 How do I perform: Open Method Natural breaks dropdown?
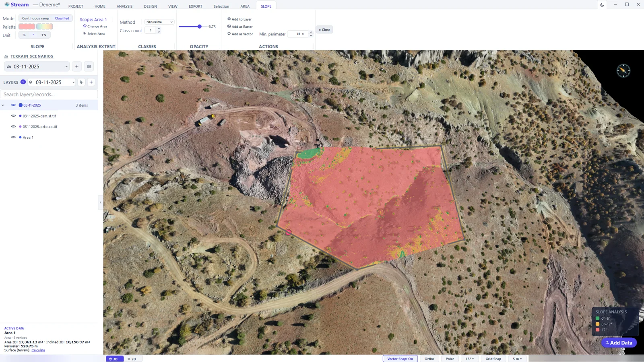[159, 22]
